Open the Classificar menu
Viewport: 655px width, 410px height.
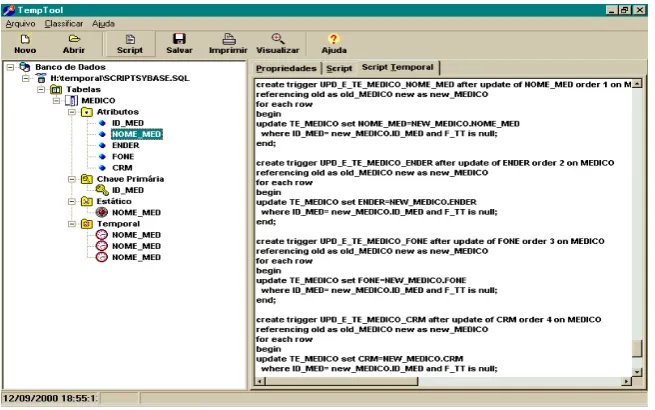64,24
